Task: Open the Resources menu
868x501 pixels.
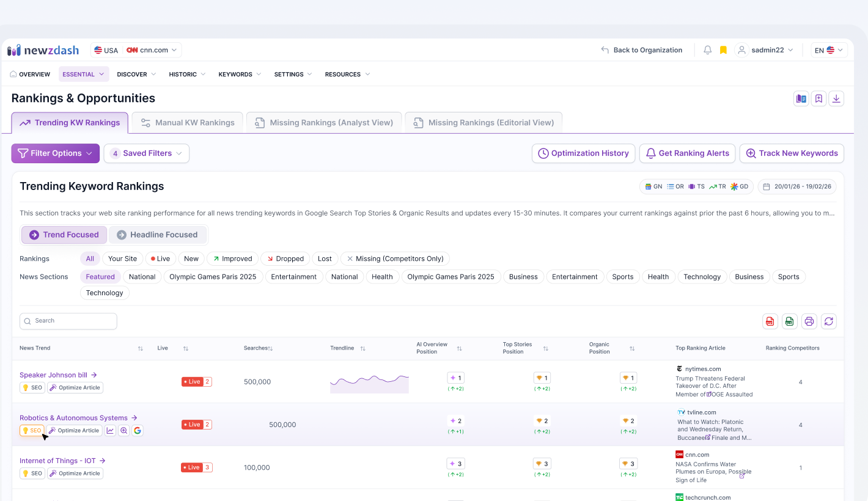Action: (347, 75)
